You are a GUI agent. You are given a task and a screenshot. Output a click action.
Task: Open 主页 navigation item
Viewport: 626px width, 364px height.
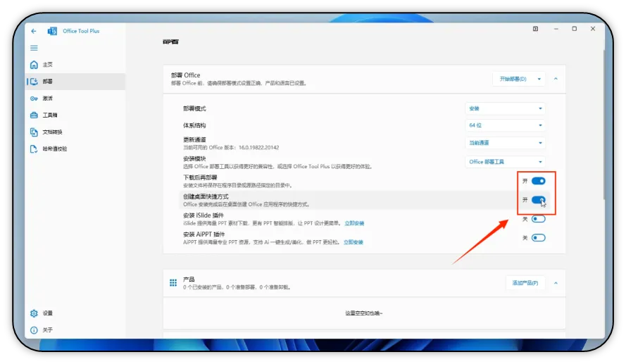pos(75,65)
